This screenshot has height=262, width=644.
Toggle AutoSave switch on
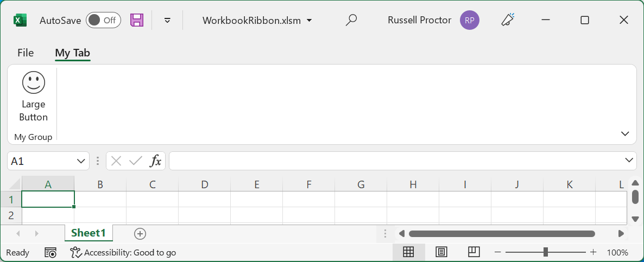(103, 20)
